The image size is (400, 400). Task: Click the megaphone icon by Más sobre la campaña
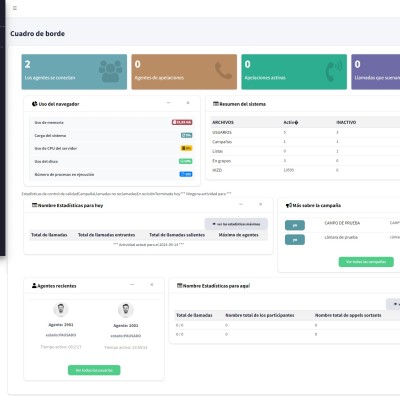coord(289,205)
